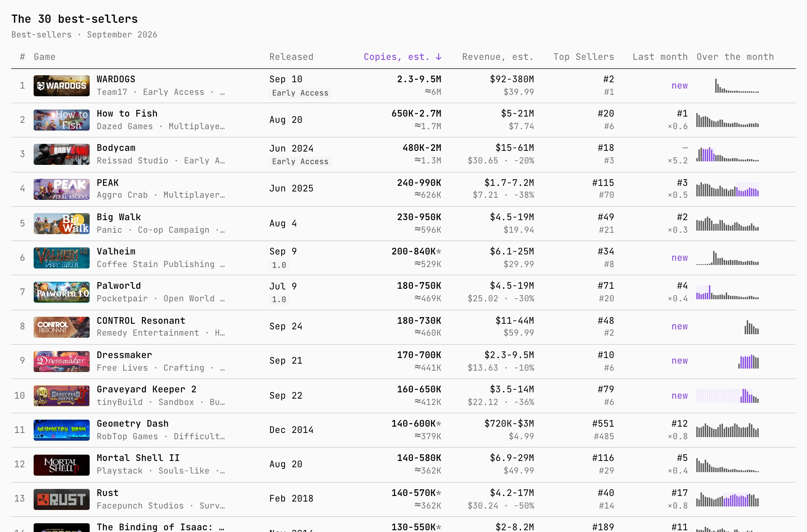The height and width of the screenshot is (532, 807).
Task: Click the $59.99 price for CONTROL Resonant
Action: (519, 332)
